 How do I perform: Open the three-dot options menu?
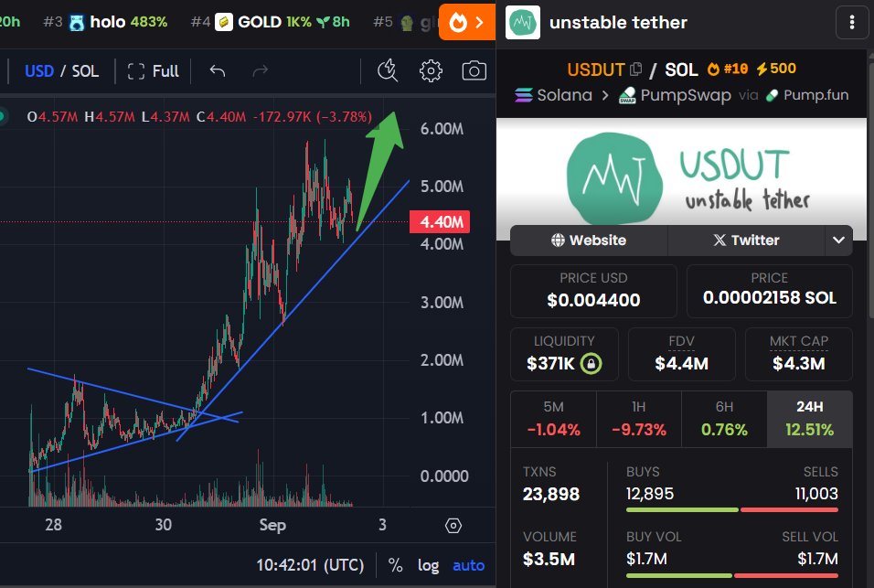tap(852, 22)
